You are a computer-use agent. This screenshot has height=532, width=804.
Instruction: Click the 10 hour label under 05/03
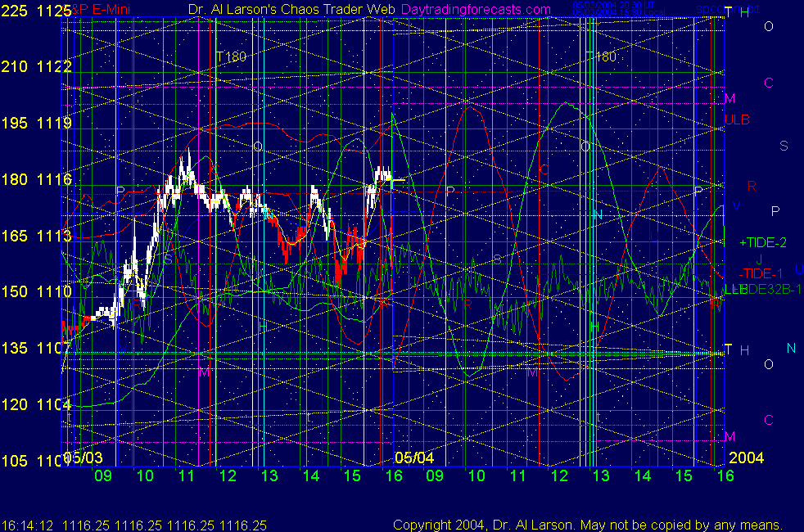pos(145,476)
